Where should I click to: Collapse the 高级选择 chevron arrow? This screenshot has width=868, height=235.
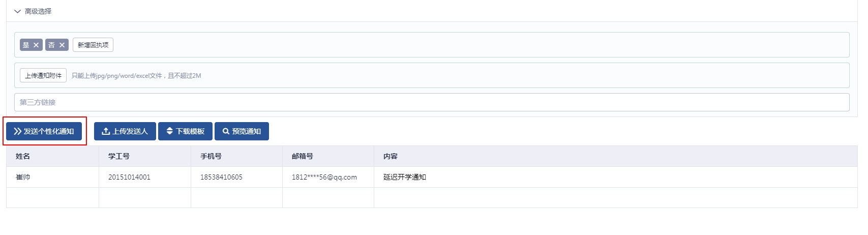(17, 11)
